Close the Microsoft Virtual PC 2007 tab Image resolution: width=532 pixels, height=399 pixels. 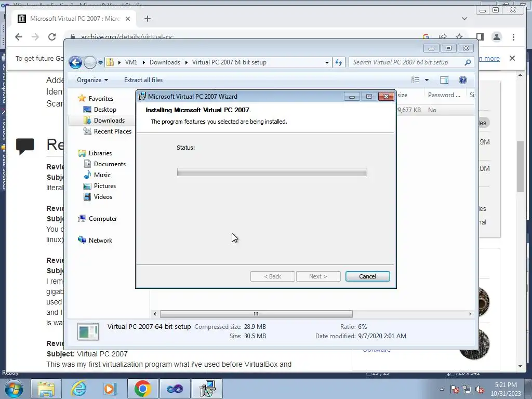click(128, 19)
